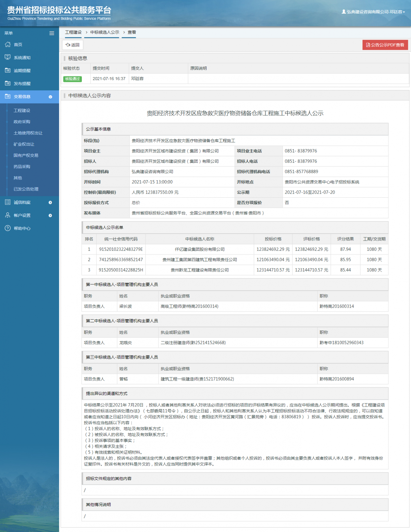Click the green 核验通过 status badge
This screenshot has height=532, width=411.
pos(73,79)
